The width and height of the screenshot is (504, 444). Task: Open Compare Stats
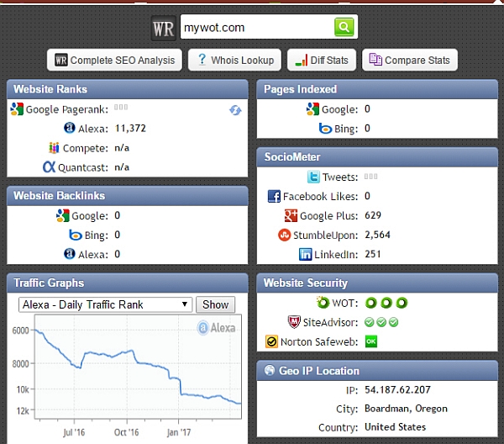pos(410,60)
